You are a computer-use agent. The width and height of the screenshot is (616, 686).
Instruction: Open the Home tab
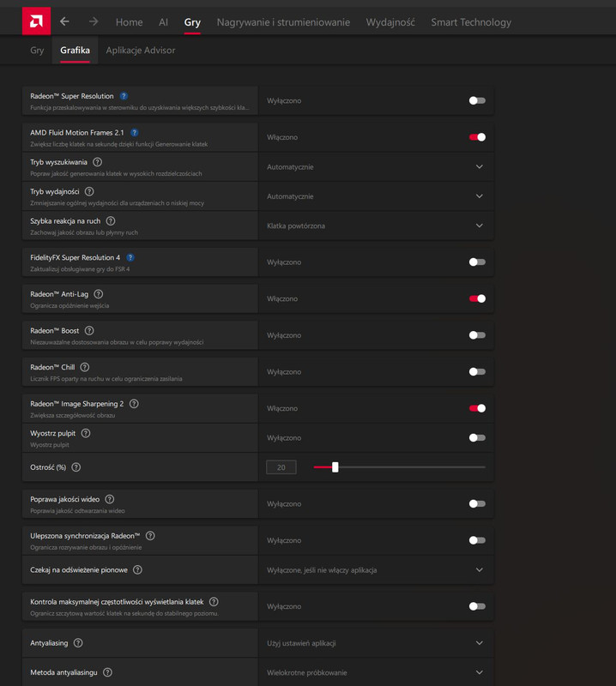click(x=130, y=22)
